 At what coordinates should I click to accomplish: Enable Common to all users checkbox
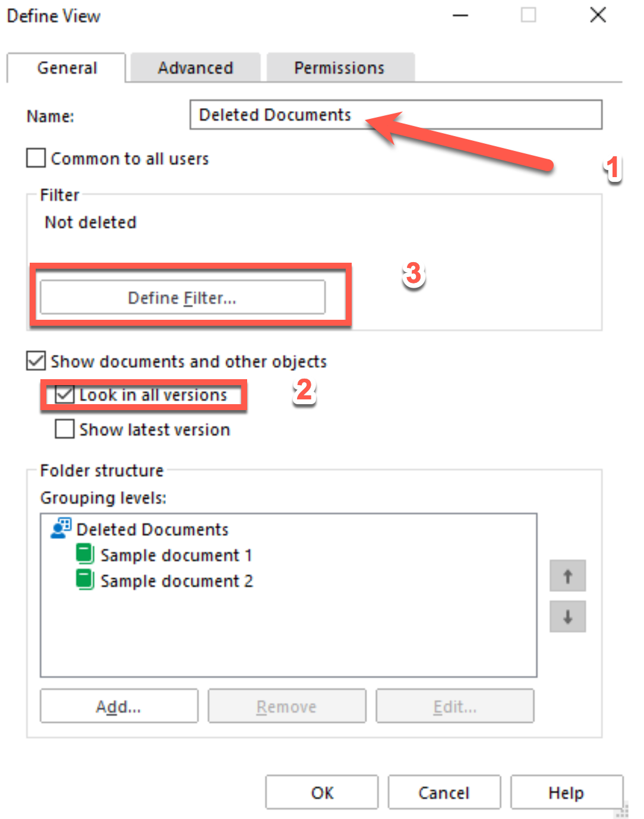(36, 158)
